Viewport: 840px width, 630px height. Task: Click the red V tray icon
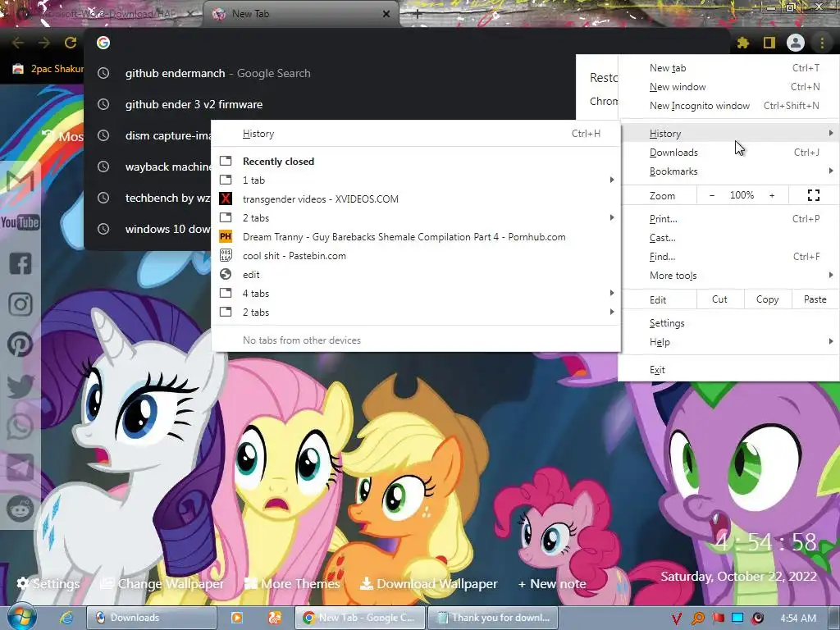tap(677, 619)
